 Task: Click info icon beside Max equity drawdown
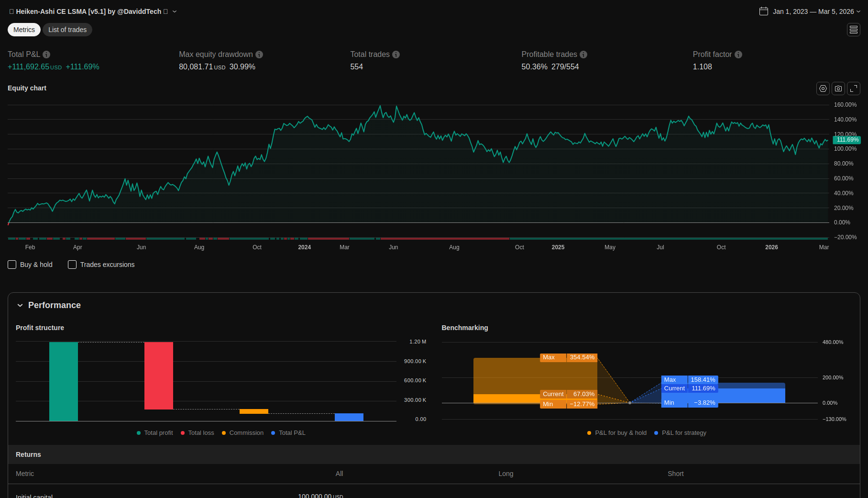(x=259, y=55)
